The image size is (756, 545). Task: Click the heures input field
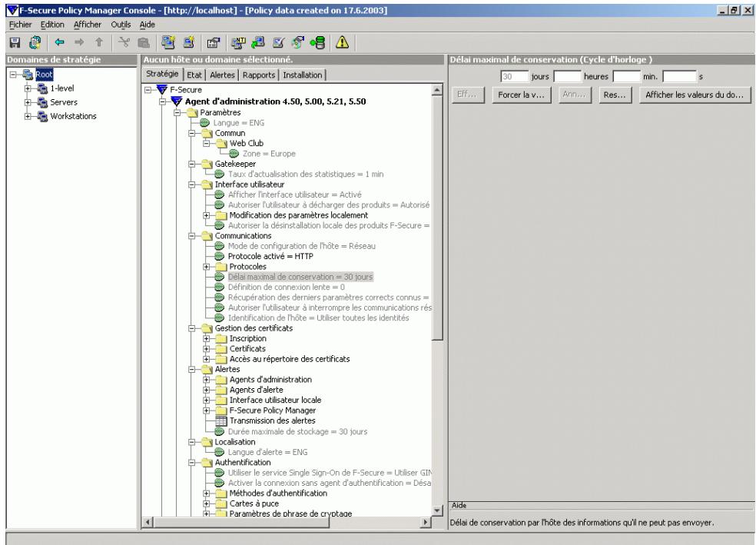tap(568, 76)
